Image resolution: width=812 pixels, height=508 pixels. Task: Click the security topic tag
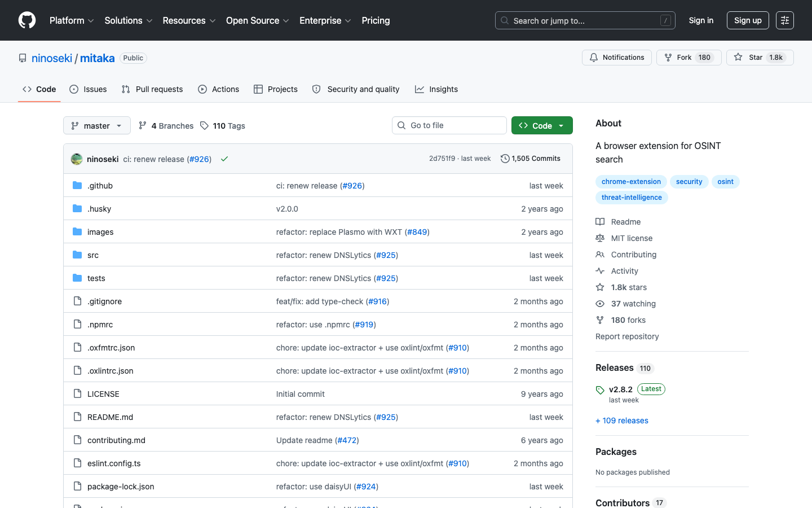click(689, 182)
